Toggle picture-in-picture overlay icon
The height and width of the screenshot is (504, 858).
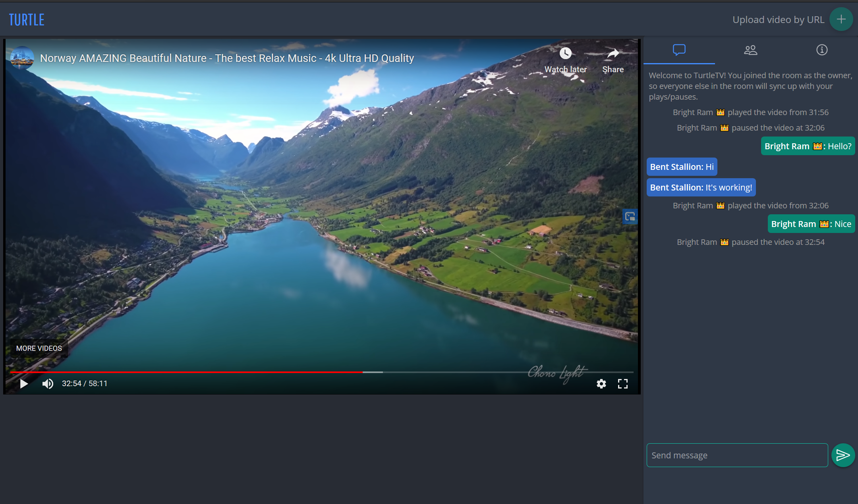click(630, 217)
